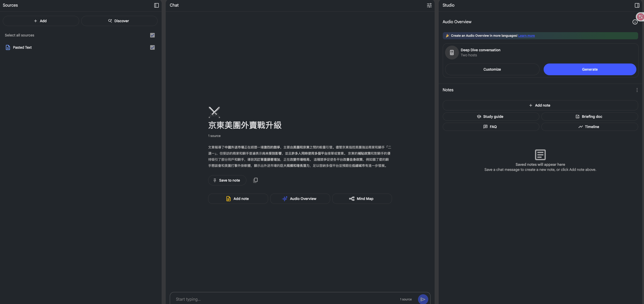Click Add note below chat summary

click(x=238, y=199)
